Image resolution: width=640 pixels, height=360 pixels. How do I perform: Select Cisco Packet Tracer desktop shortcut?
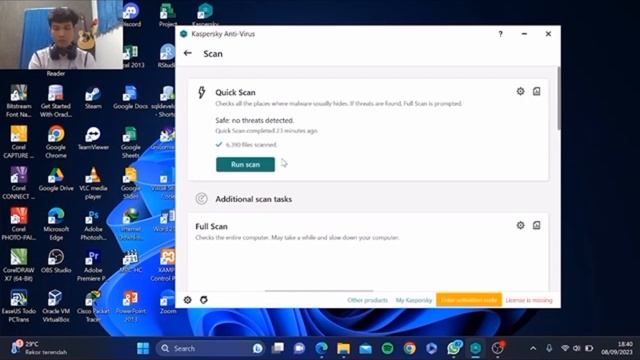[93, 306]
